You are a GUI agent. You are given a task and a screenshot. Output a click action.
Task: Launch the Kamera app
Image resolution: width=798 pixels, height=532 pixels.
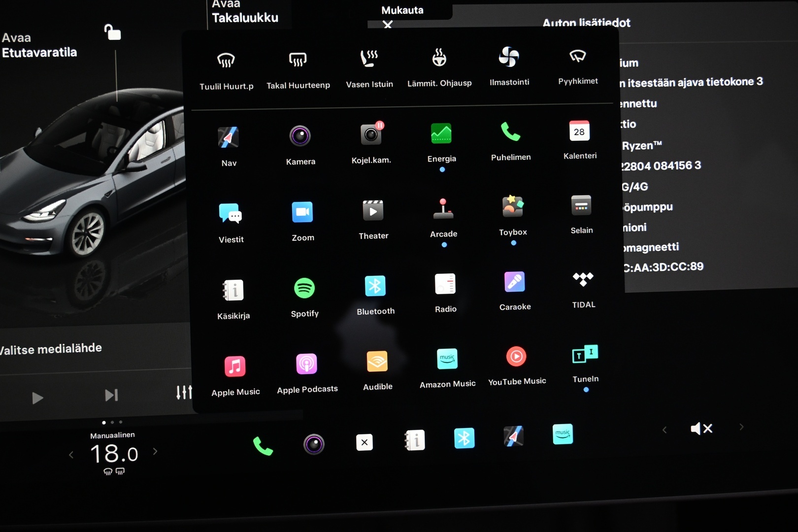point(300,145)
